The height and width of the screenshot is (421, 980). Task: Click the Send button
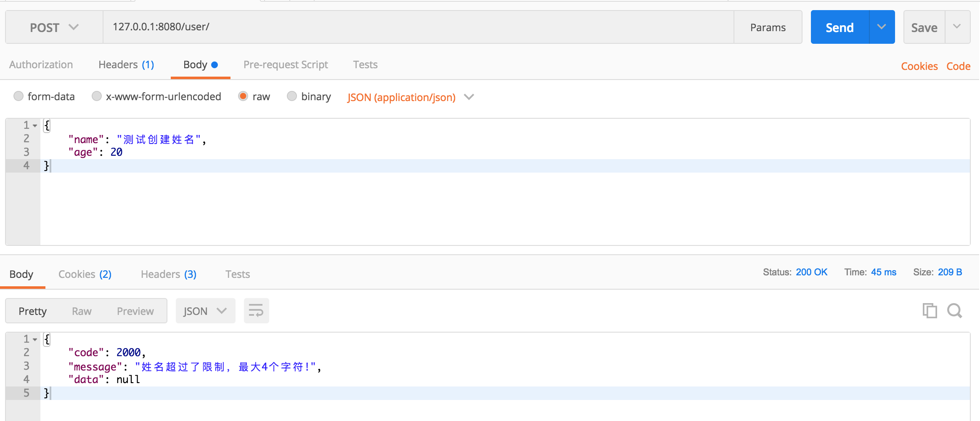840,27
